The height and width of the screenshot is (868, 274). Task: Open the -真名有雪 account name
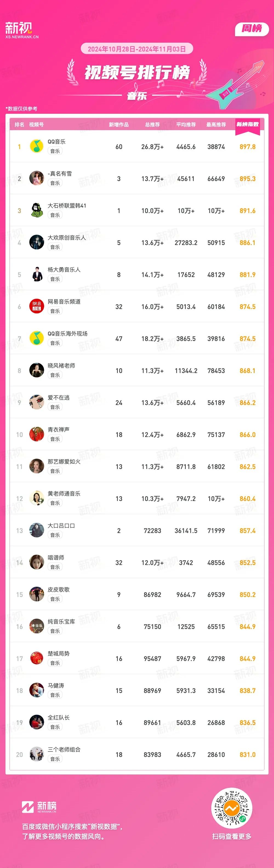tap(60, 174)
